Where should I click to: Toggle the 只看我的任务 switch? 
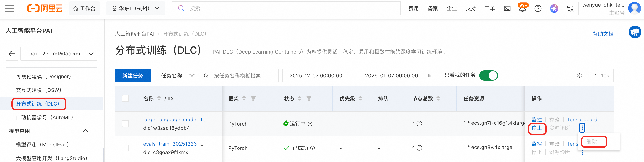tap(488, 75)
